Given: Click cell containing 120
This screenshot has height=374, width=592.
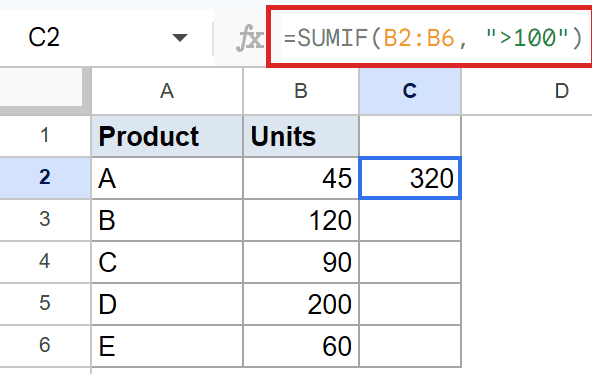Looking at the screenshot, I should pos(301,220).
